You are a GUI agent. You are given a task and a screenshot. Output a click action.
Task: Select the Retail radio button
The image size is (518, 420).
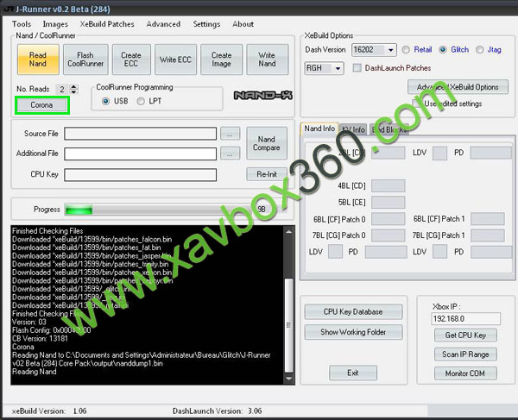click(x=406, y=50)
